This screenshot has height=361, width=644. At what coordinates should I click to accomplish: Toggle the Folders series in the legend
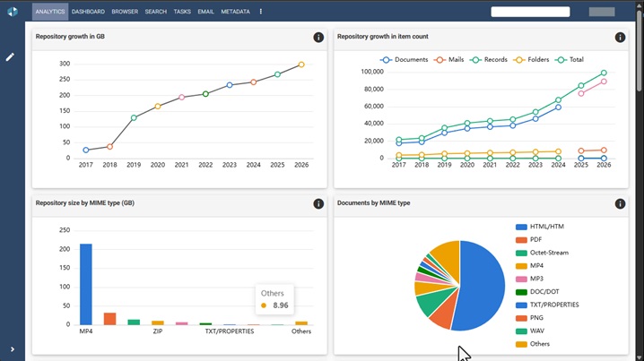coord(531,59)
